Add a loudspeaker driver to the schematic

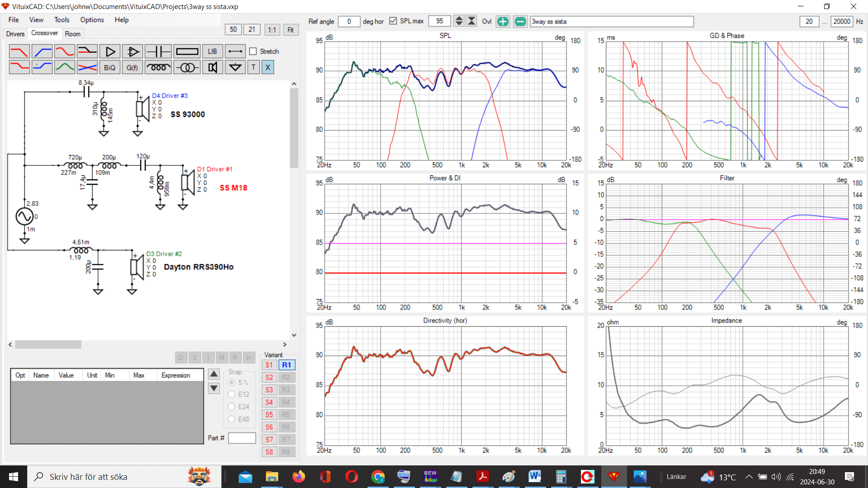[x=212, y=67]
